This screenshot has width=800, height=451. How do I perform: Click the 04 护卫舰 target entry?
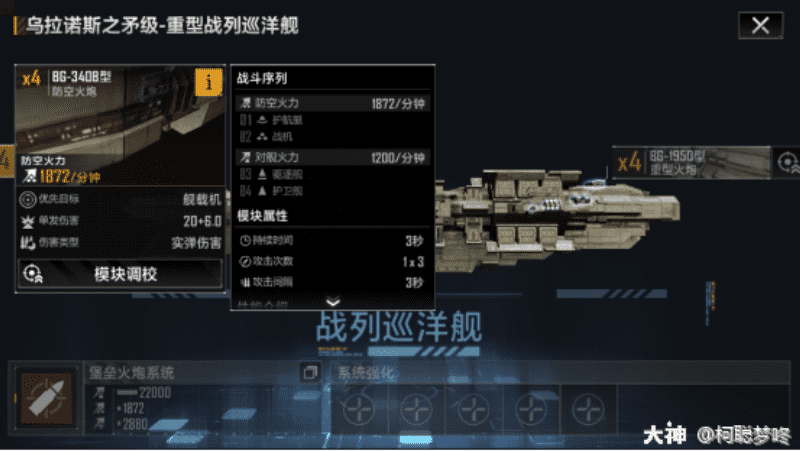point(271,191)
